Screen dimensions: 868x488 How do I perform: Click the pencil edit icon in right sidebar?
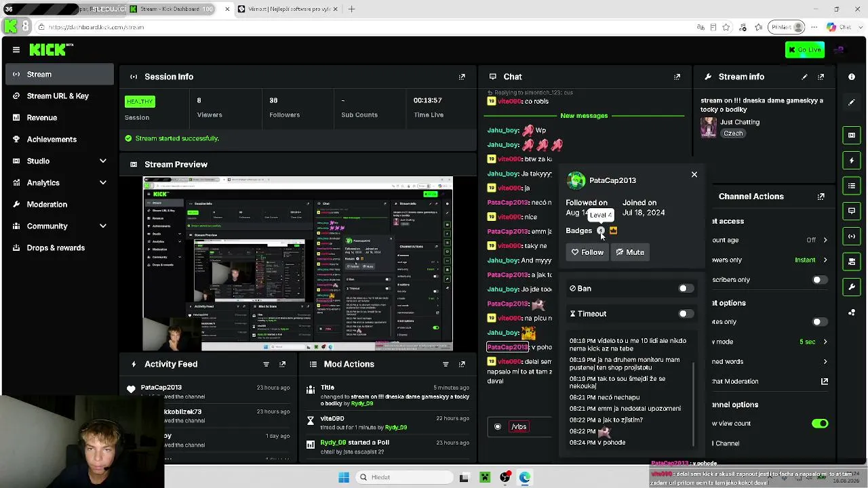852,102
